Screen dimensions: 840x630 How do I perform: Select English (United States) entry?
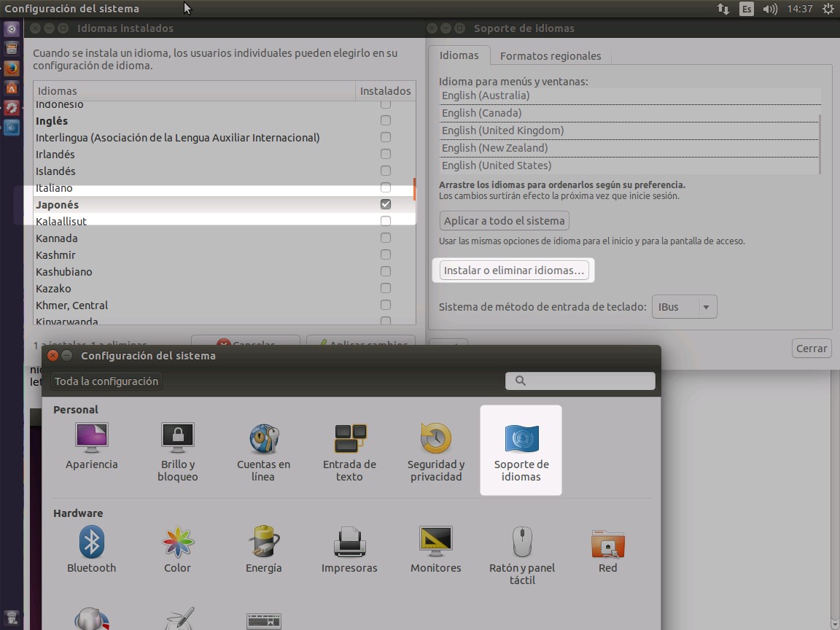pos(629,166)
